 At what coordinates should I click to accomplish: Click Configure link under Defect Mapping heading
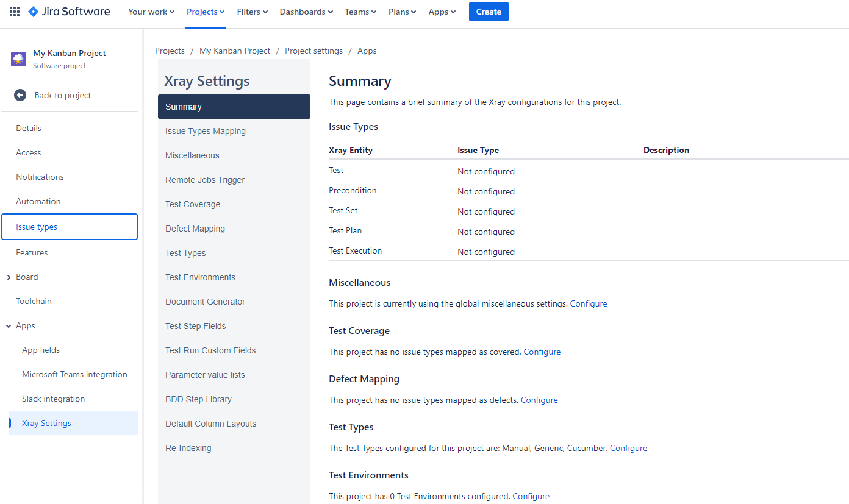[539, 400]
